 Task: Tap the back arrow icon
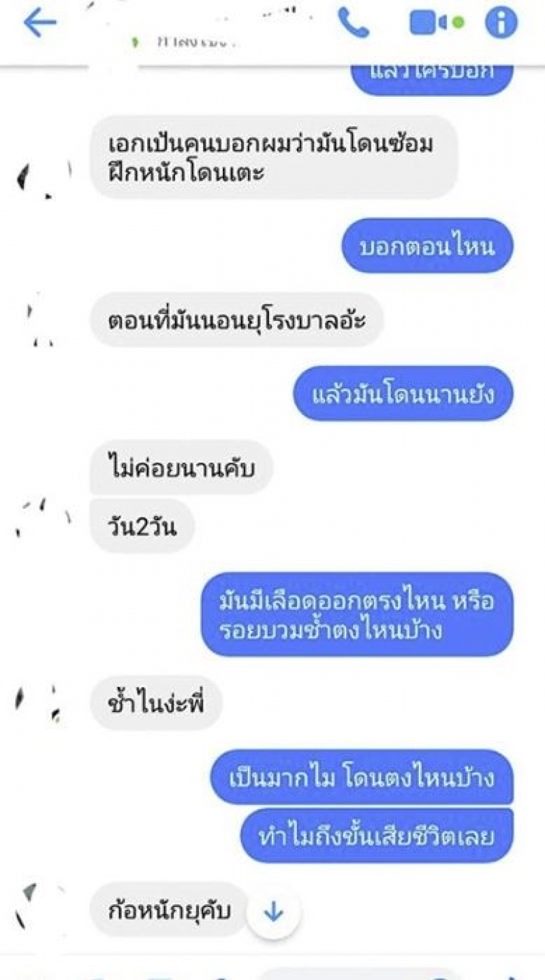[40, 23]
